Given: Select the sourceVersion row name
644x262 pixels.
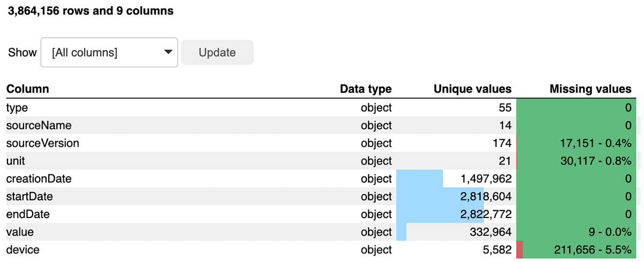Looking at the screenshot, I should coord(42,143).
